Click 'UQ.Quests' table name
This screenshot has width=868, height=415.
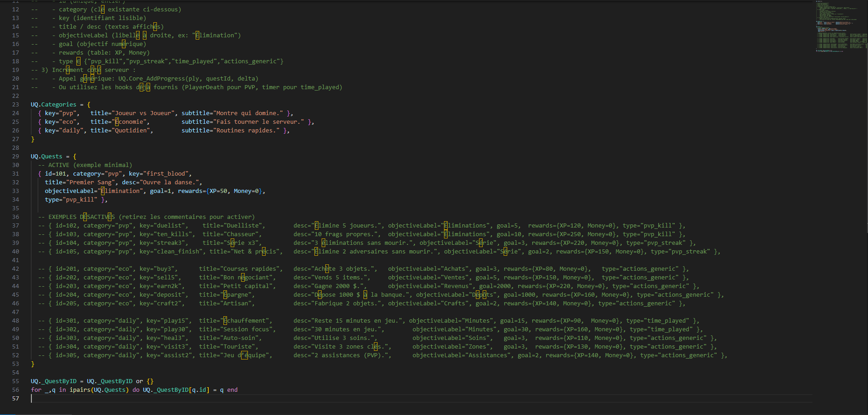point(46,157)
